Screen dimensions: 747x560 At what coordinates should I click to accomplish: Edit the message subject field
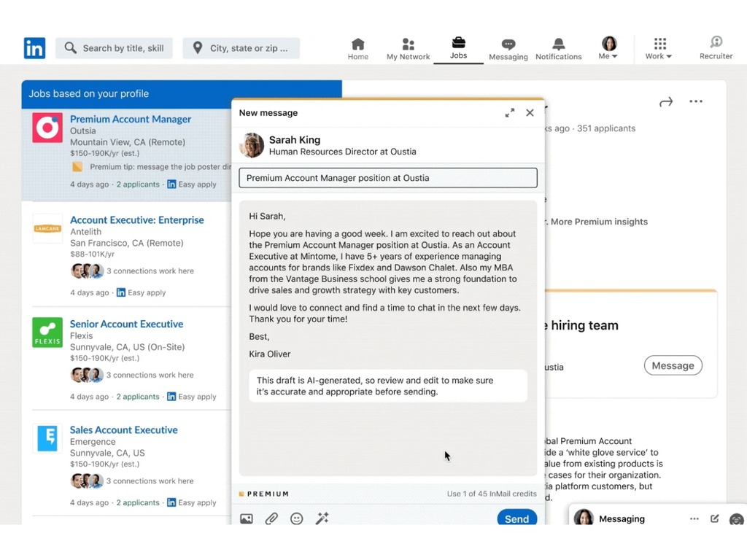pyautogui.click(x=388, y=178)
